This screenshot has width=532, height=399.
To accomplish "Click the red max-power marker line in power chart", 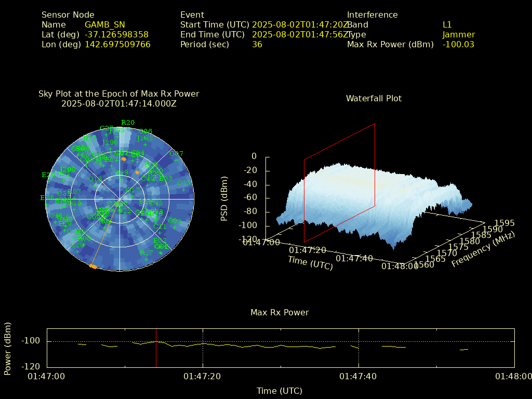I will [x=156, y=347].
